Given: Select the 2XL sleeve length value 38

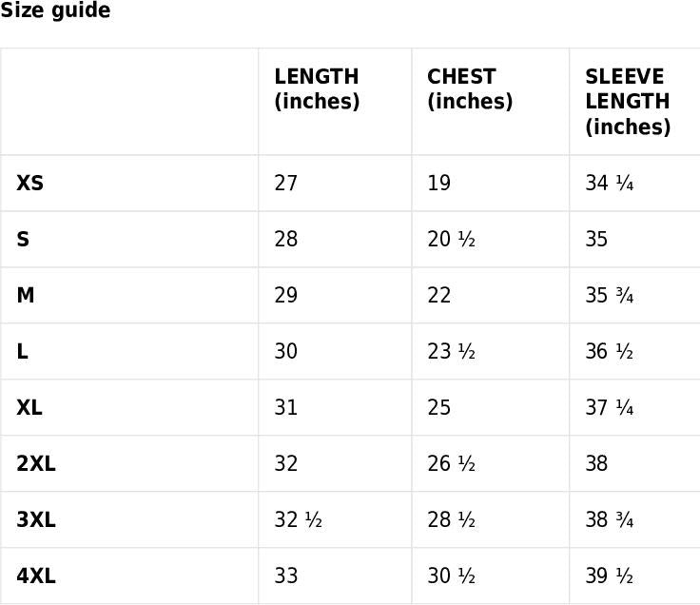Looking at the screenshot, I should (x=596, y=463).
